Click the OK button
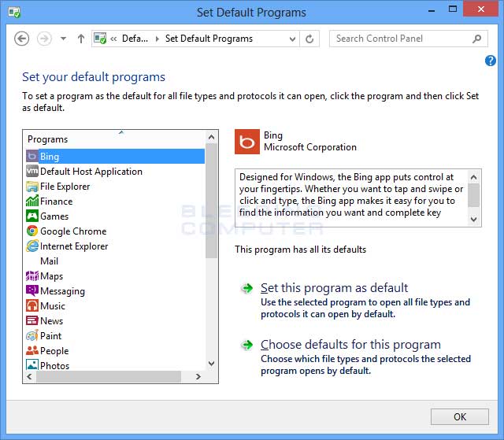The image size is (504, 440). [460, 416]
